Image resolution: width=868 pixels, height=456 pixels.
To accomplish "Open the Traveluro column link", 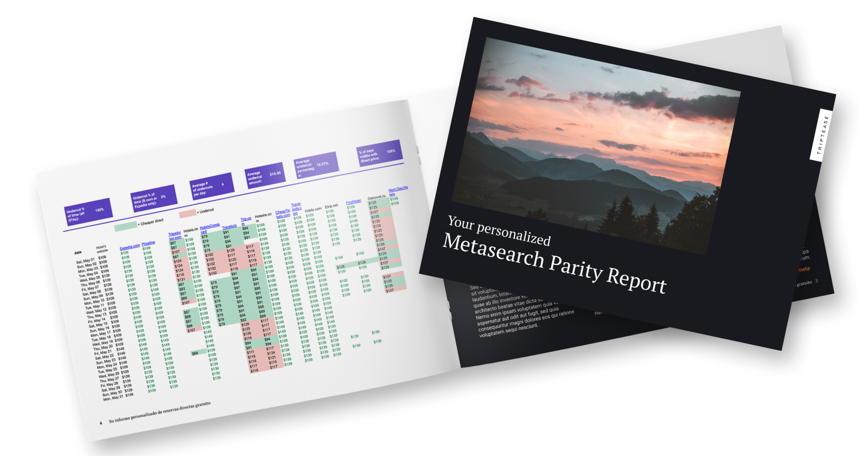I will (229, 226).
